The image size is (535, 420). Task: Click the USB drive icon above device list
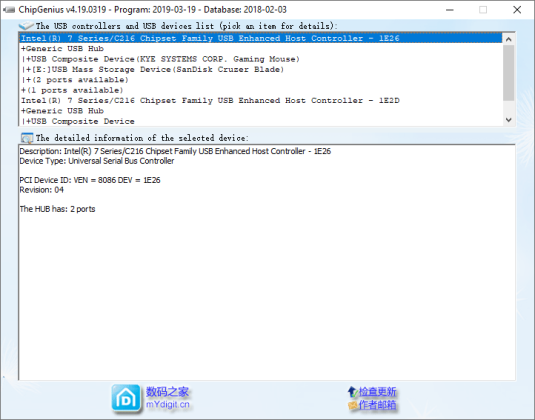[26, 26]
